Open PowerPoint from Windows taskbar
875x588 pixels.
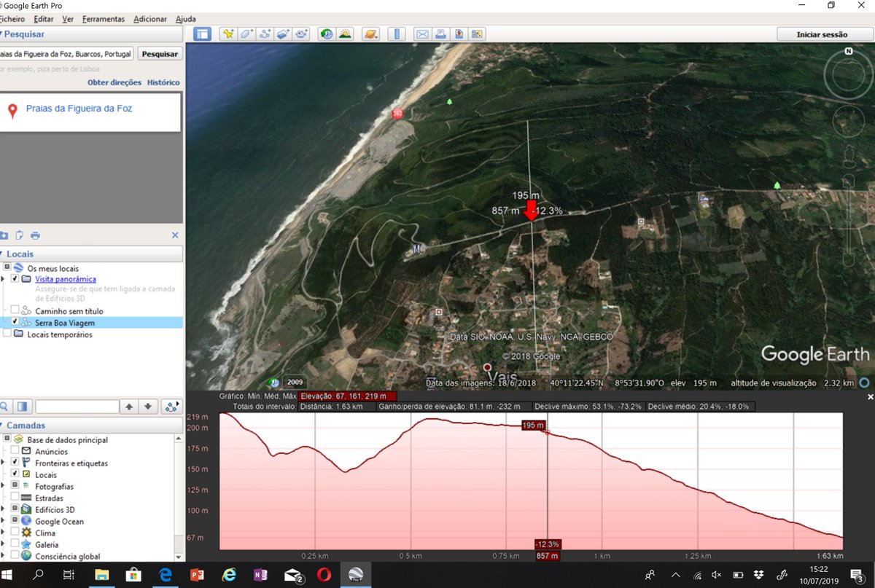click(196, 575)
